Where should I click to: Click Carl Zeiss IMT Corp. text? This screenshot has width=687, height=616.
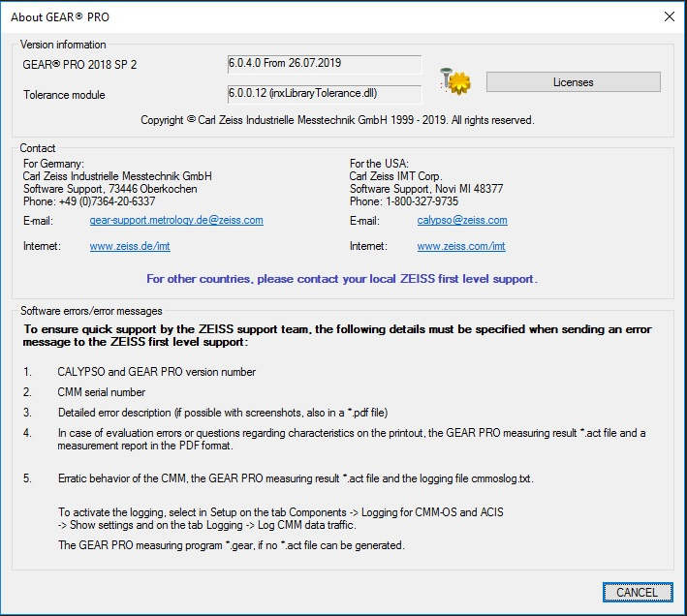(395, 176)
